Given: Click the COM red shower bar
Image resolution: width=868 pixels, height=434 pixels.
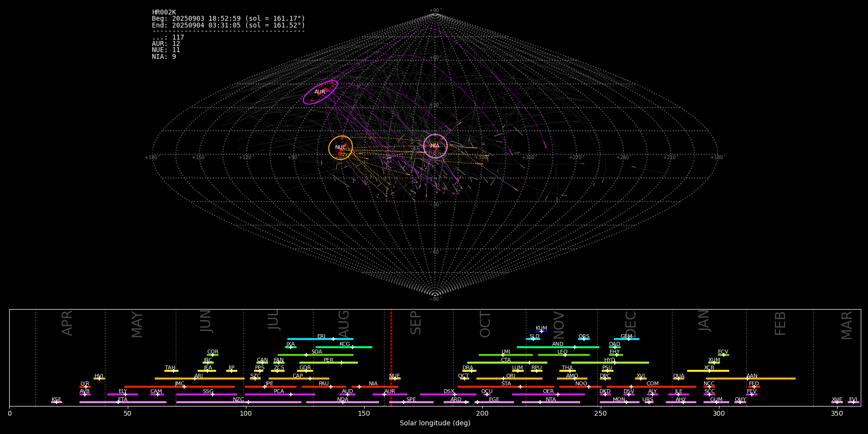Looking at the screenshot, I should 652,387.
